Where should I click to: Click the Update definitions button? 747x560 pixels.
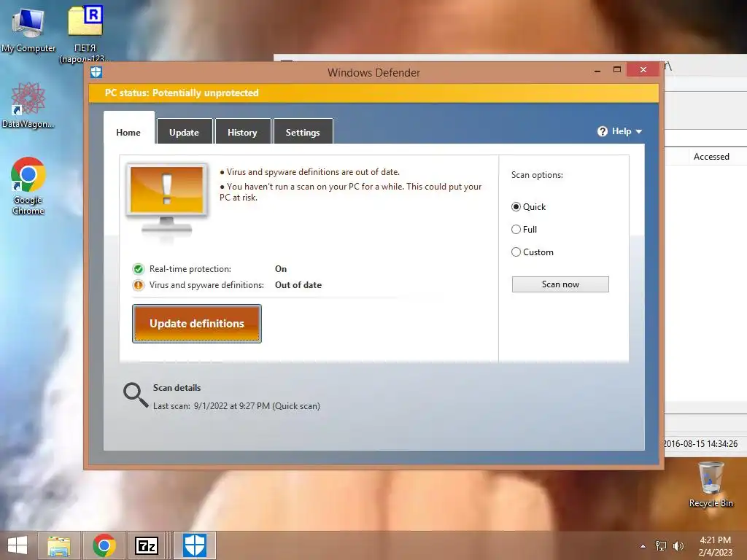[197, 324]
